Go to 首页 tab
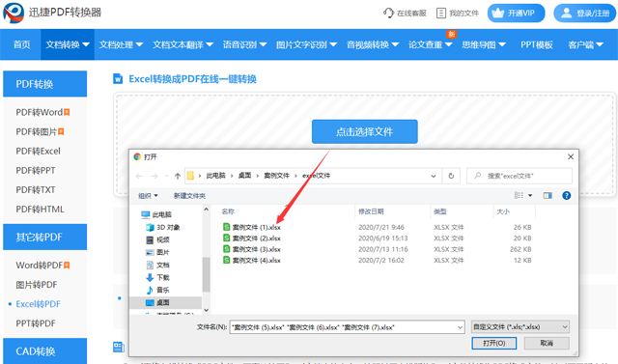618x364 pixels. coord(21,44)
